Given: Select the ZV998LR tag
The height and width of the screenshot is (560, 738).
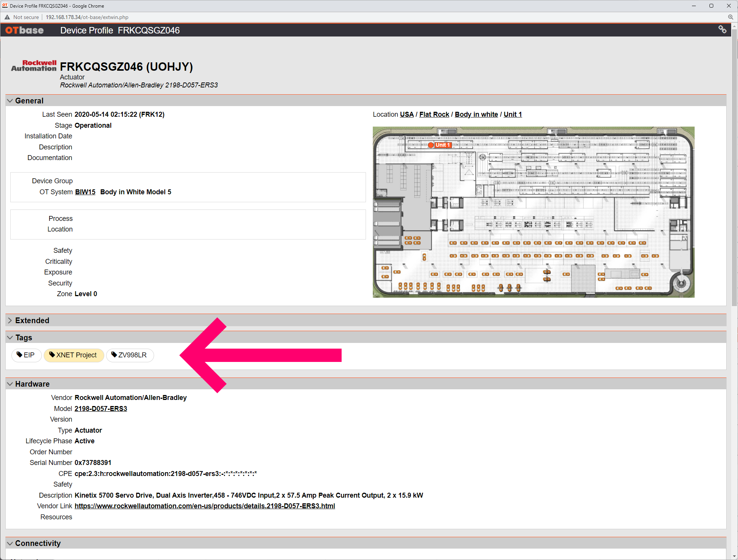Looking at the screenshot, I should [130, 355].
